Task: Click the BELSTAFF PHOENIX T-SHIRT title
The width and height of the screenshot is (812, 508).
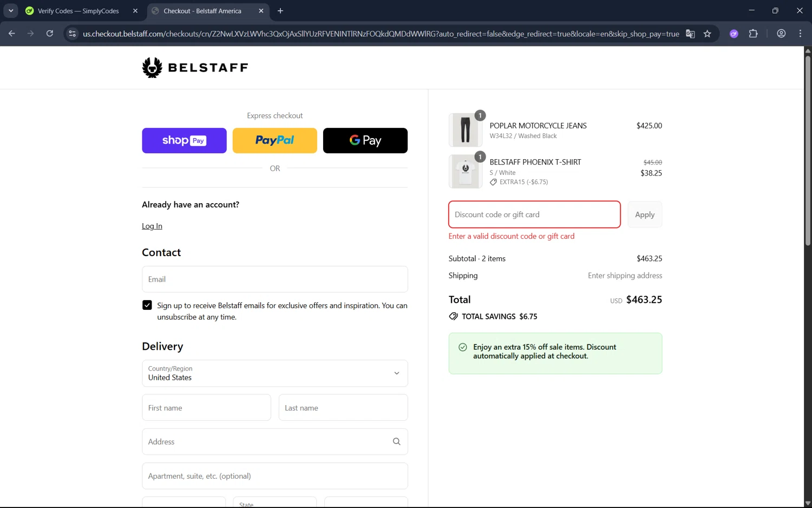Action: tap(535, 162)
